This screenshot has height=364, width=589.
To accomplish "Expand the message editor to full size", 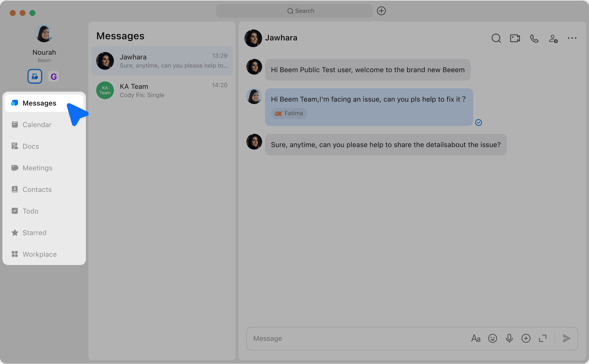I will pos(543,338).
